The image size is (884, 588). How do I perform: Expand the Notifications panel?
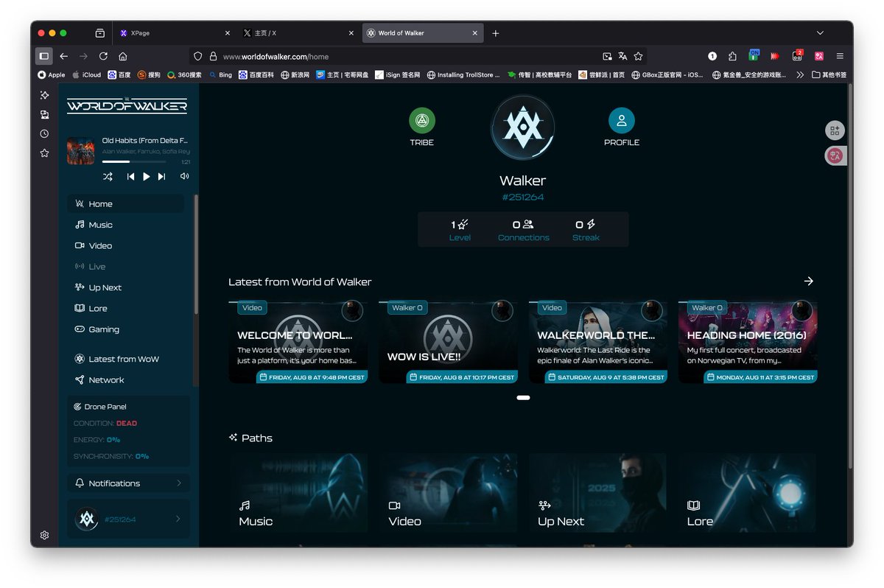[x=128, y=483]
